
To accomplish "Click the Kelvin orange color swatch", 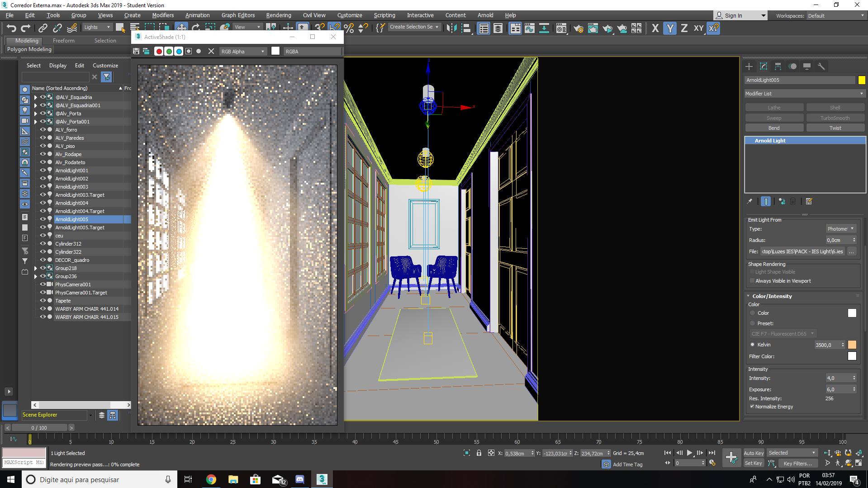I will 852,345.
